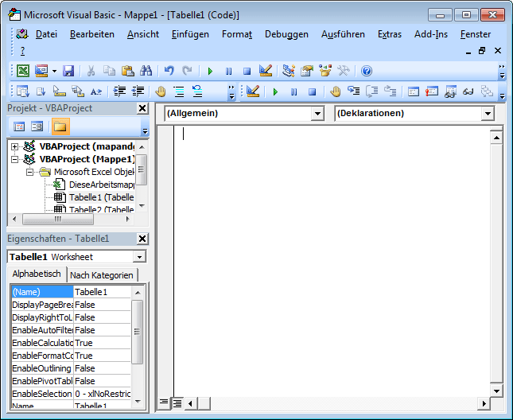Open the Insert UserForm icon's dropdown arrow
The height and width of the screenshot is (420, 513).
[x=54, y=71]
